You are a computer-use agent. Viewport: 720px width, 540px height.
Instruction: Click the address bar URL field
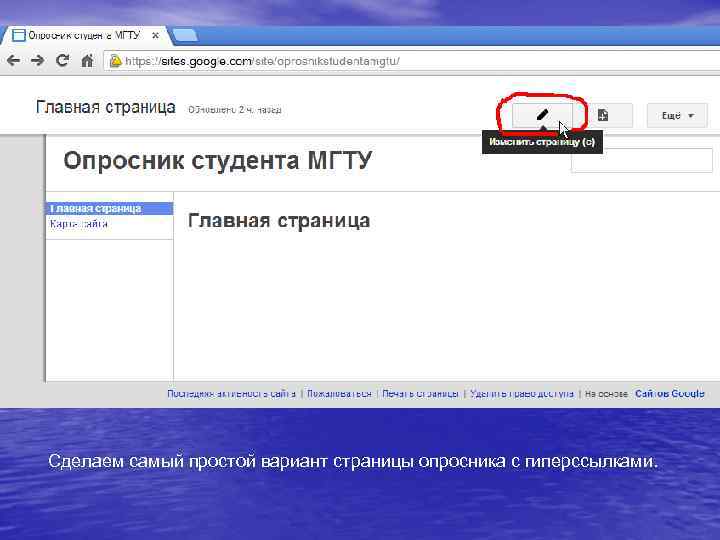(413, 61)
